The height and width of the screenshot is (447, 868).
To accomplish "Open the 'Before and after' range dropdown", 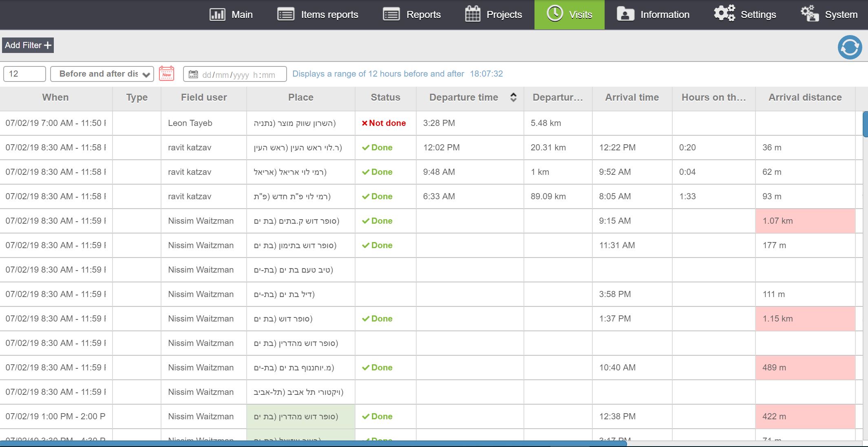I will tap(102, 74).
